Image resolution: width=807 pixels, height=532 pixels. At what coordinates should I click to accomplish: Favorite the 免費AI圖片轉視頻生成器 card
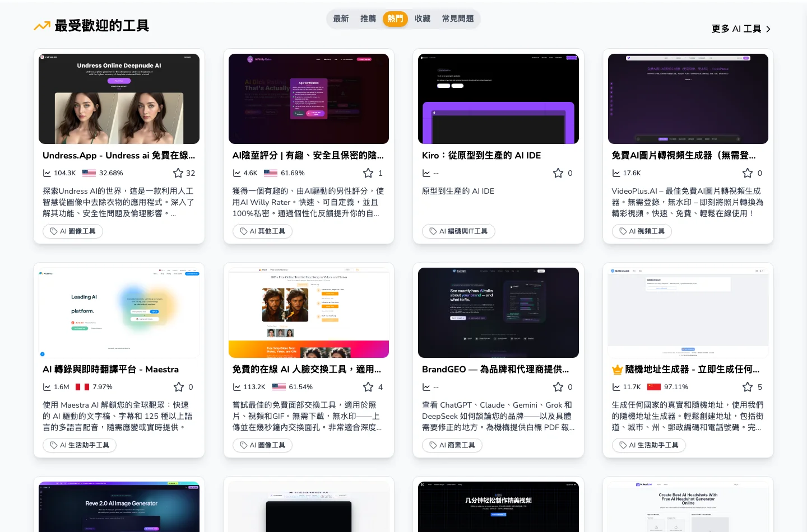748,173
